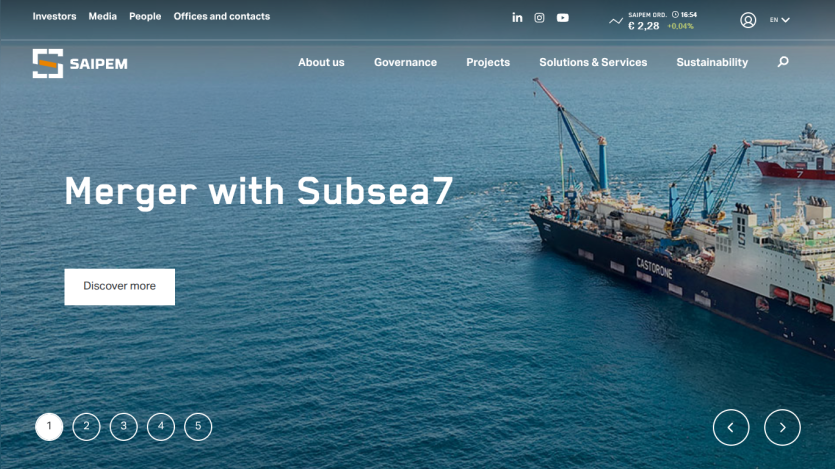Click the Saipem logo
This screenshot has width=835, height=469.
80,63
